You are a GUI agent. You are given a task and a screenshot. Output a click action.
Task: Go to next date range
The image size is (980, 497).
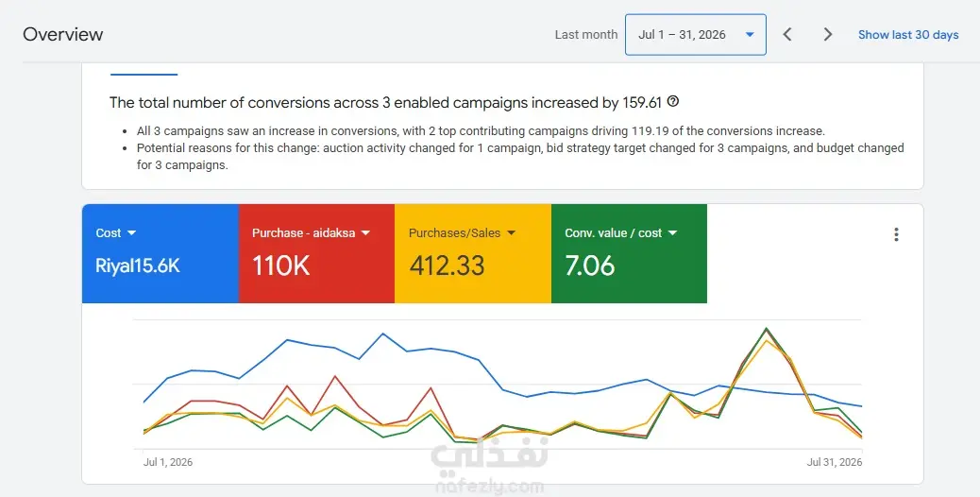tap(827, 34)
